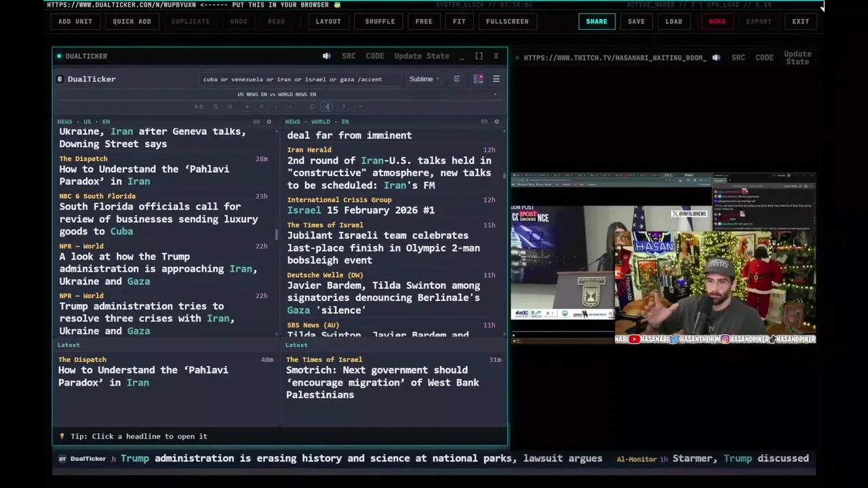Select FREE layout mode
Image resolution: width=868 pixels, height=488 pixels.
click(424, 22)
